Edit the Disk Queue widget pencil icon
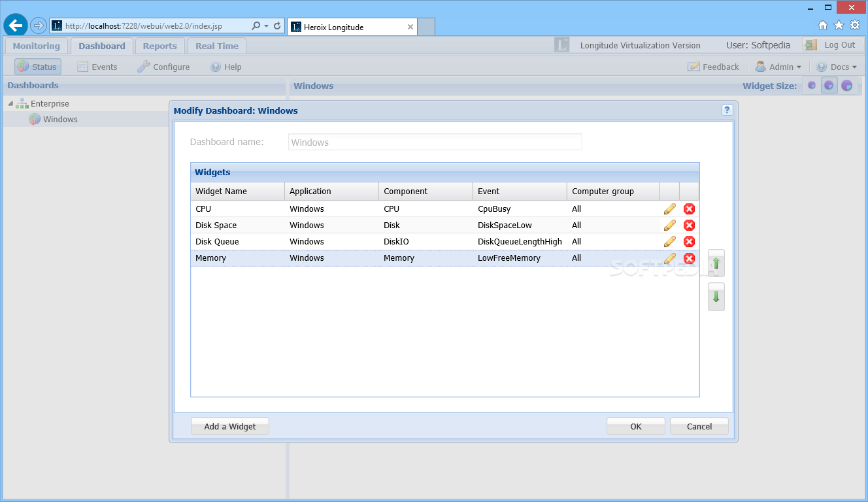This screenshot has width=868, height=502. coord(669,242)
